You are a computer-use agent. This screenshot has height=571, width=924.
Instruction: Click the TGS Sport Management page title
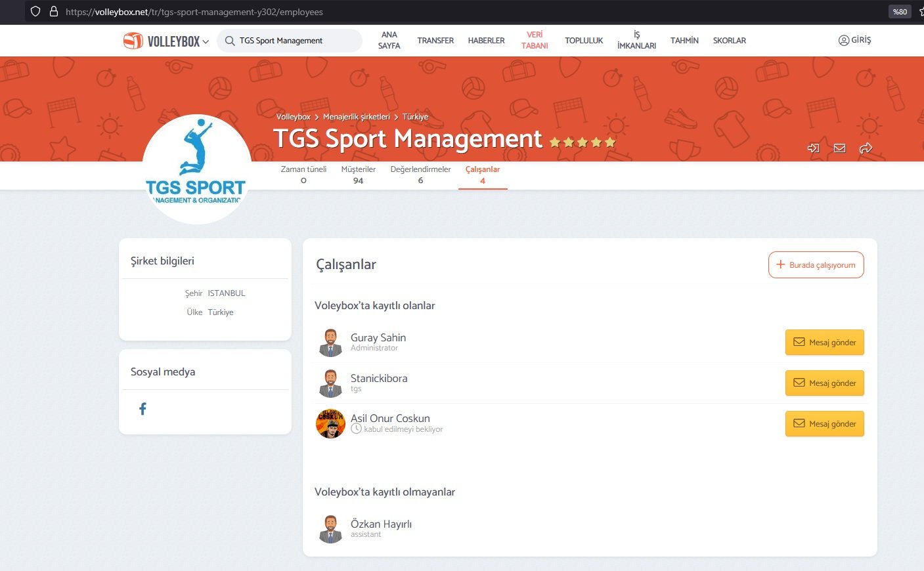pyautogui.click(x=408, y=139)
